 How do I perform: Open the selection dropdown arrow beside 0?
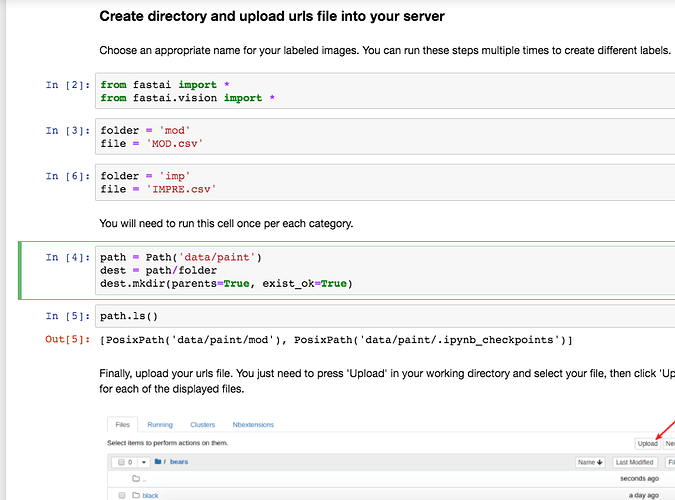tap(144, 462)
